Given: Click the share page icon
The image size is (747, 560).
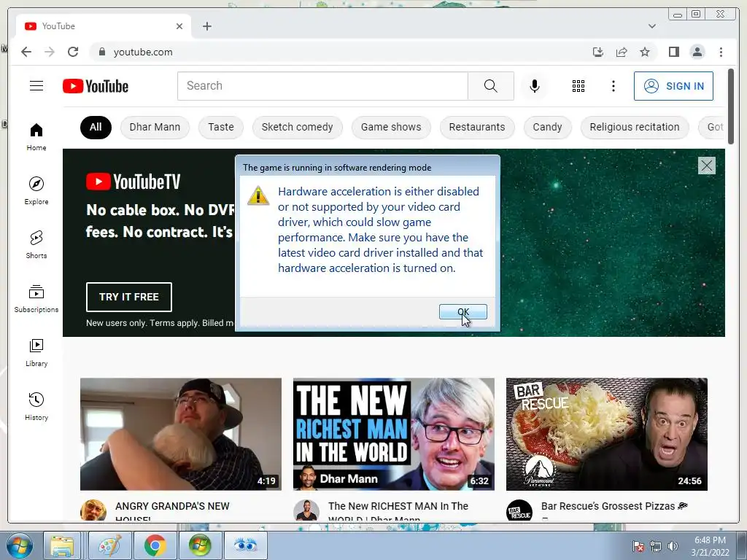Looking at the screenshot, I should 622,52.
